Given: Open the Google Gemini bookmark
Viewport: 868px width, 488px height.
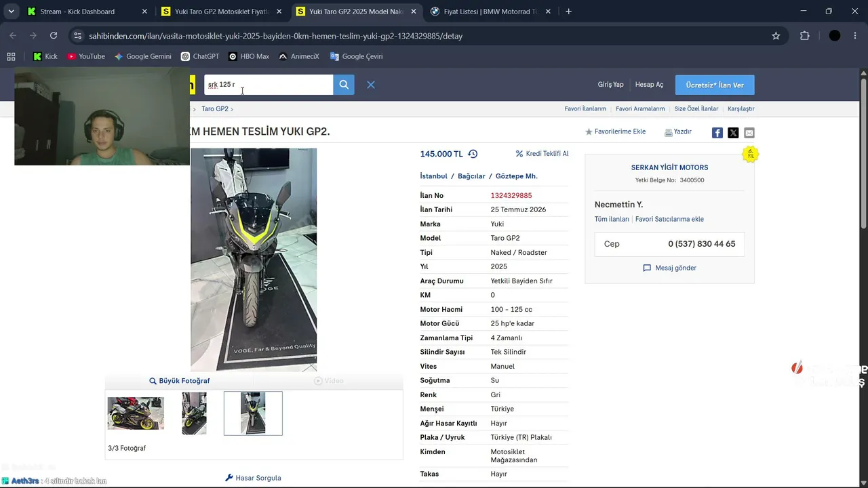Looking at the screenshot, I should tap(143, 56).
